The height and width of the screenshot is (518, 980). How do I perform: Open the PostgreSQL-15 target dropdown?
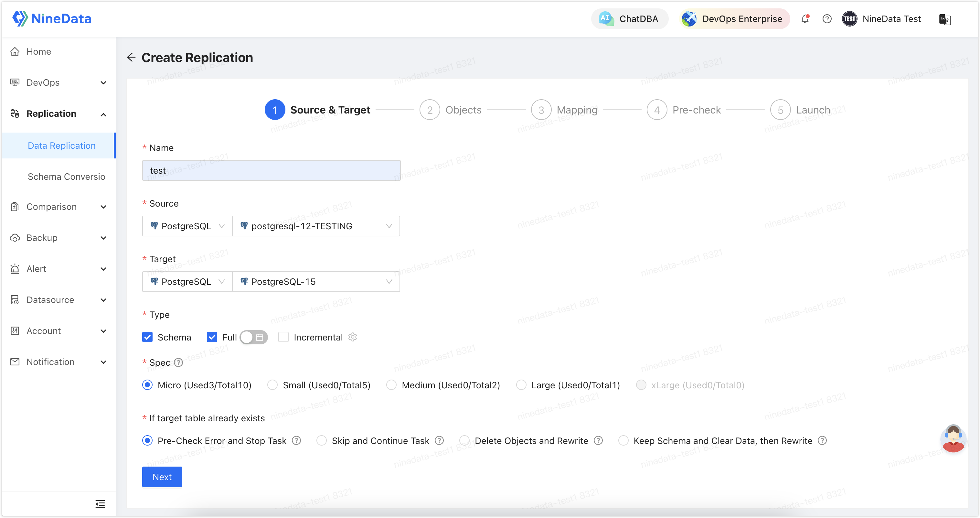(x=316, y=282)
